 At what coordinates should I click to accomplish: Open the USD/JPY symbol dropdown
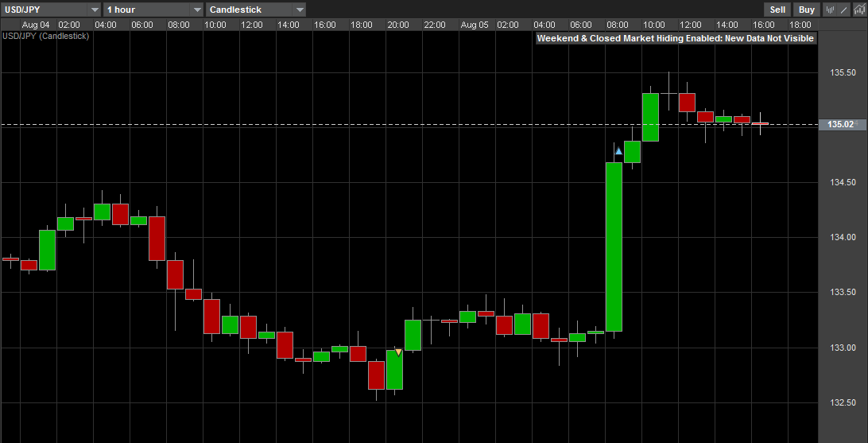pyautogui.click(x=51, y=10)
